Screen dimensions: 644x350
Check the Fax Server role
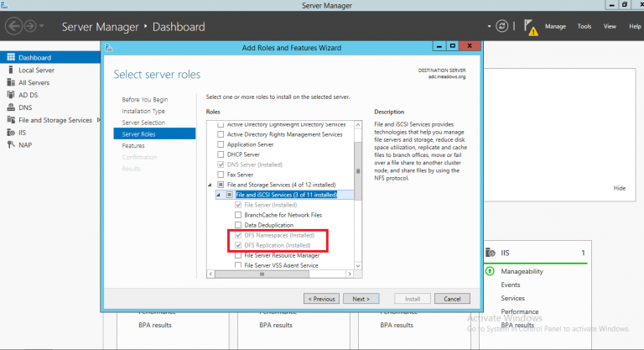click(221, 175)
